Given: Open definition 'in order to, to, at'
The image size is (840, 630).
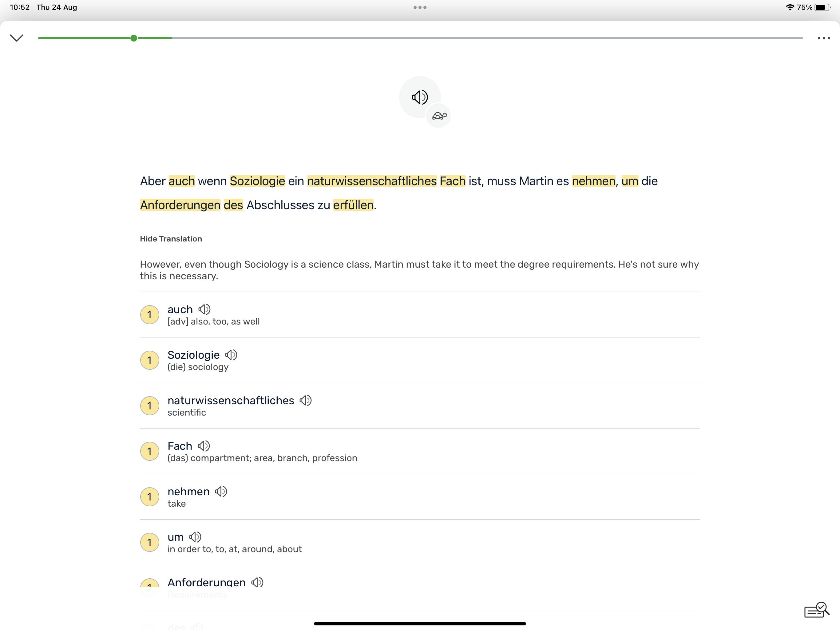Looking at the screenshot, I should (x=235, y=549).
